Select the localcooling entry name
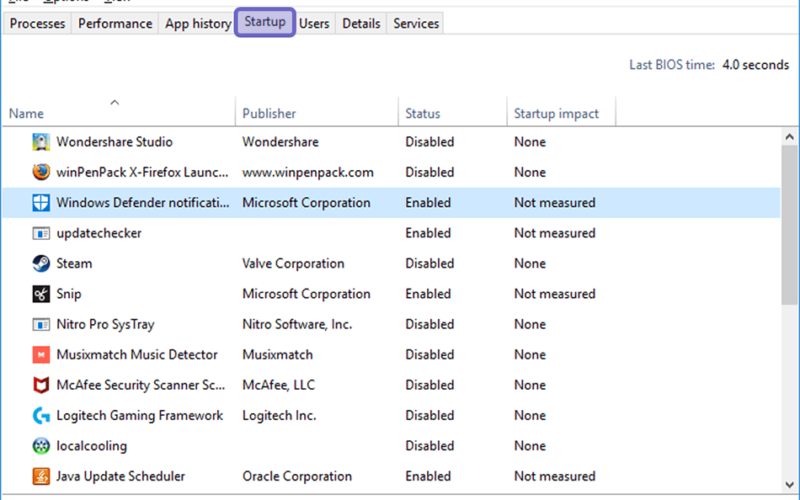Viewport: 800px width, 500px height. tap(91, 446)
